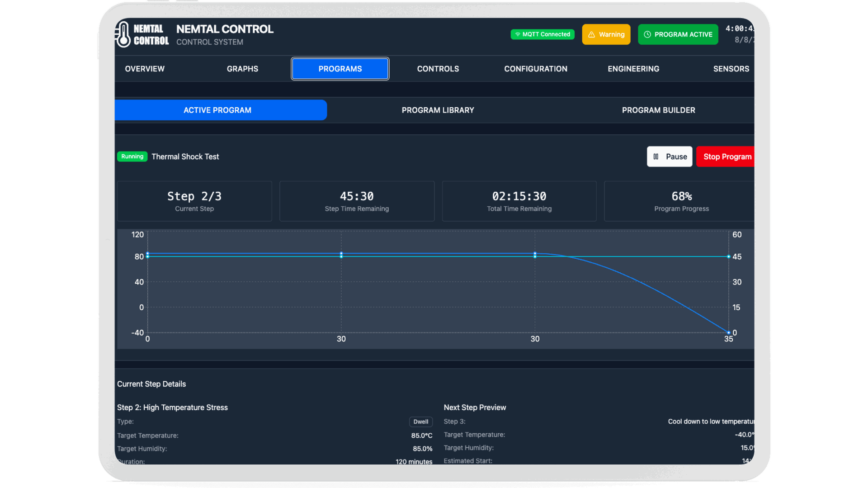Open the Program Builder sub-tab
868x488 pixels.
tap(658, 110)
